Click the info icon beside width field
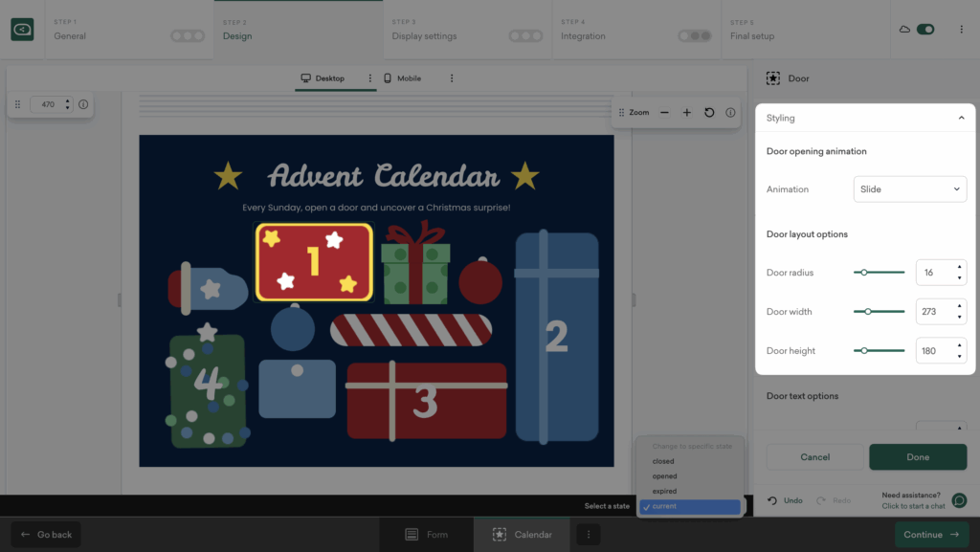The image size is (980, 552). click(x=83, y=104)
